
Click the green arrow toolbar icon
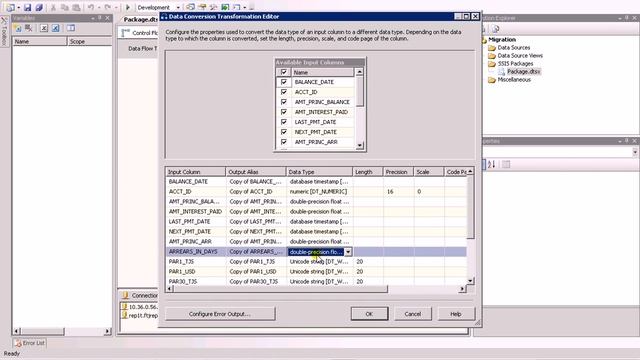[225, 7]
